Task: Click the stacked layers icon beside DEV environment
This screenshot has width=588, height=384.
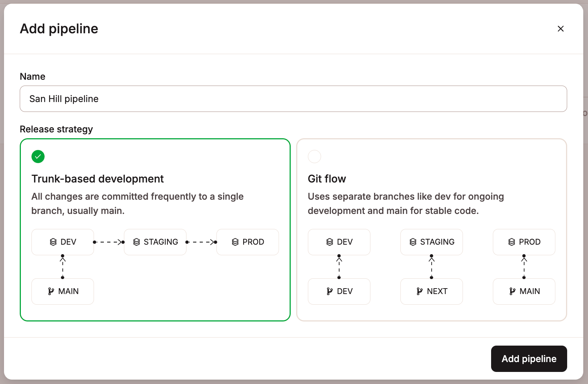Action: [x=53, y=242]
